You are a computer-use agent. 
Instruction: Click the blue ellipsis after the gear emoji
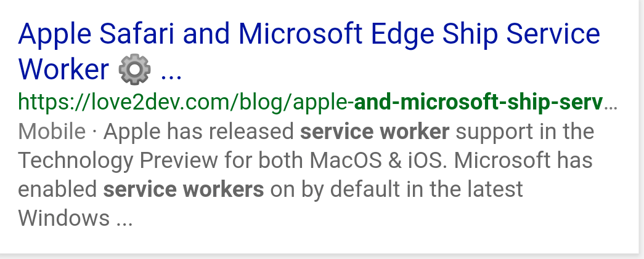click(x=171, y=70)
